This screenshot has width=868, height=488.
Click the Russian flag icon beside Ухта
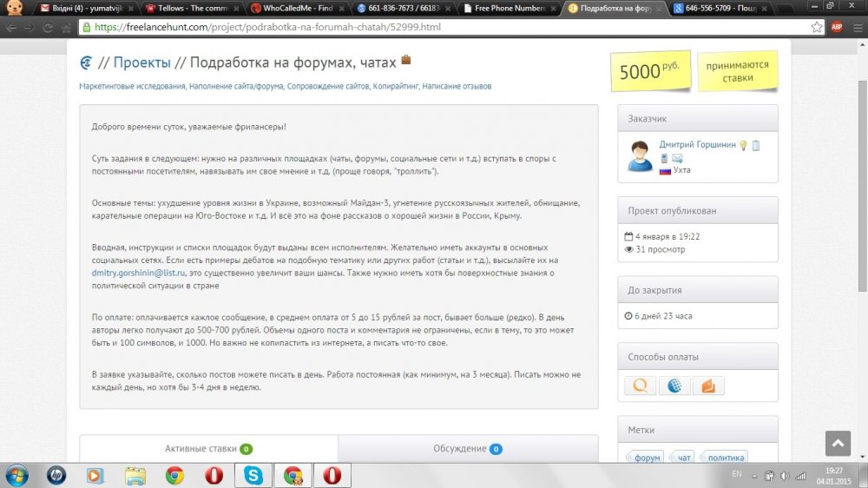click(x=665, y=170)
